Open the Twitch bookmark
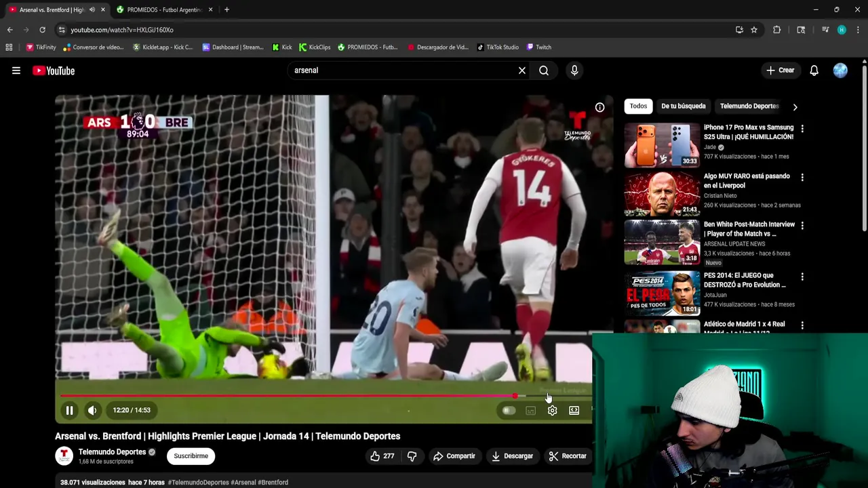868x488 pixels. point(539,47)
